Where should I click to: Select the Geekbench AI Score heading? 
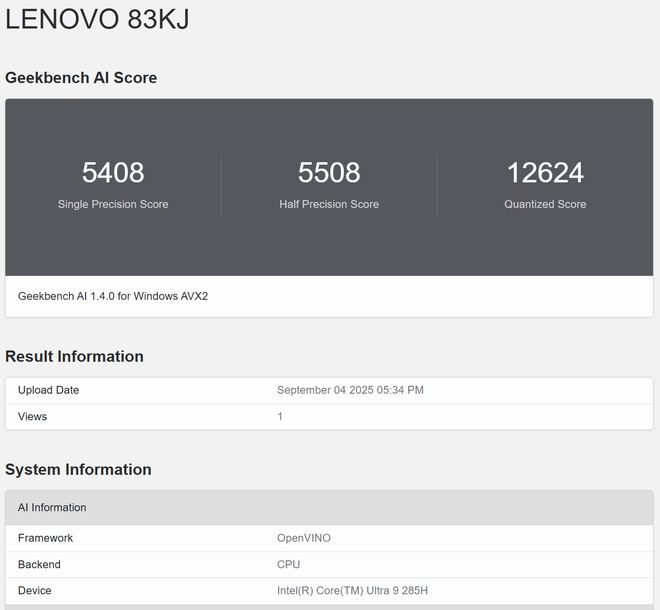tap(81, 78)
